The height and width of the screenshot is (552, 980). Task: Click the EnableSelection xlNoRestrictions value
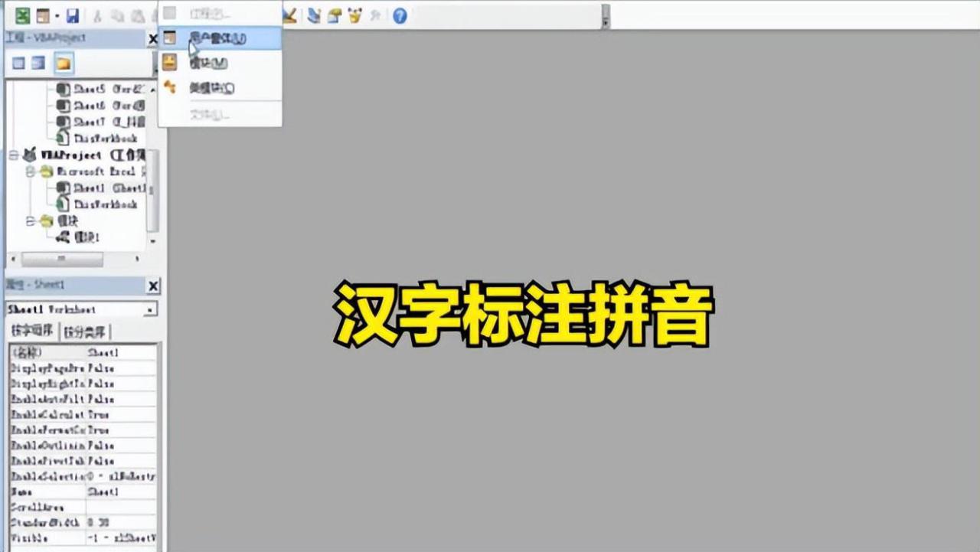click(121, 476)
